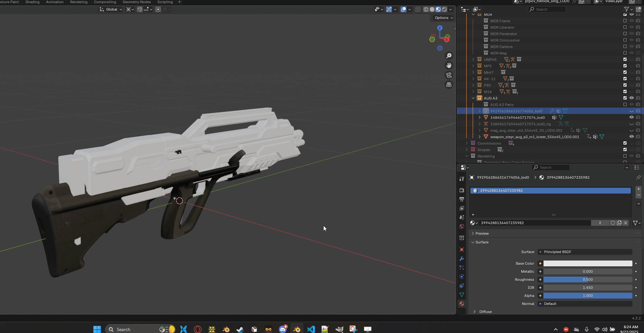
Task: Enable the MDR Frame collection checkbox
Action: click(x=625, y=21)
